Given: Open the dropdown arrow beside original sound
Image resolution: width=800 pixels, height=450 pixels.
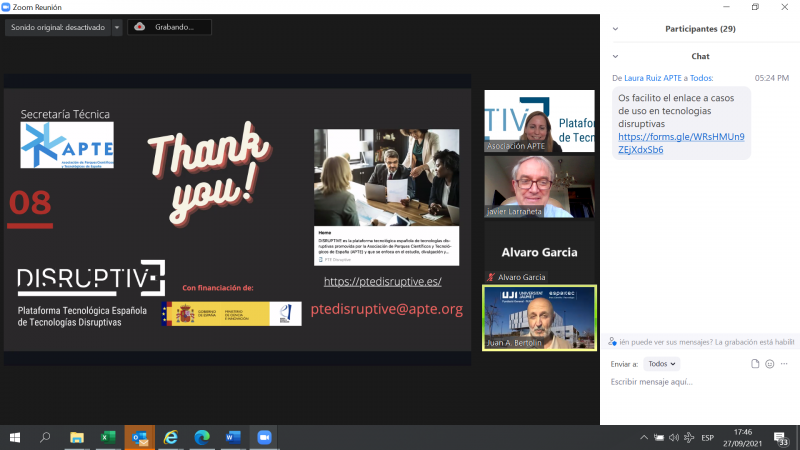Looking at the screenshot, I should (x=117, y=27).
